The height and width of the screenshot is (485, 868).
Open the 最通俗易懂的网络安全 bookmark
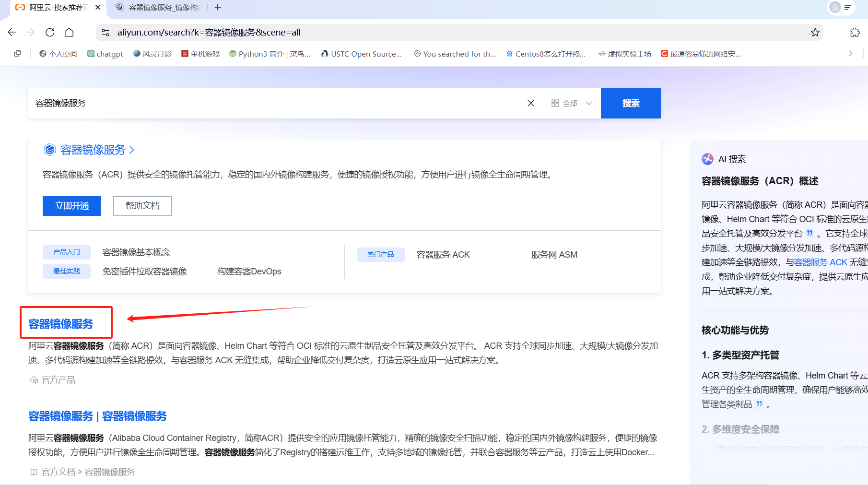click(701, 54)
